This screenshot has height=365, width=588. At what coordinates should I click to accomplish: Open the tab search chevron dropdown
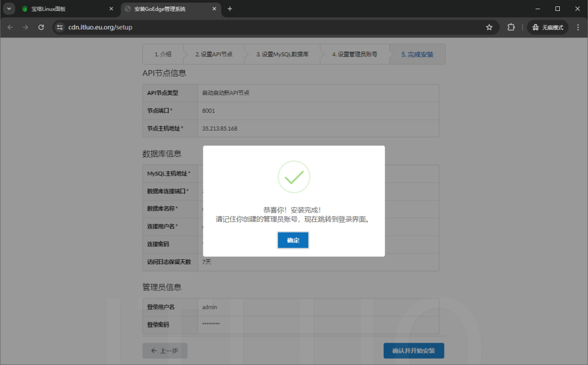click(x=8, y=9)
